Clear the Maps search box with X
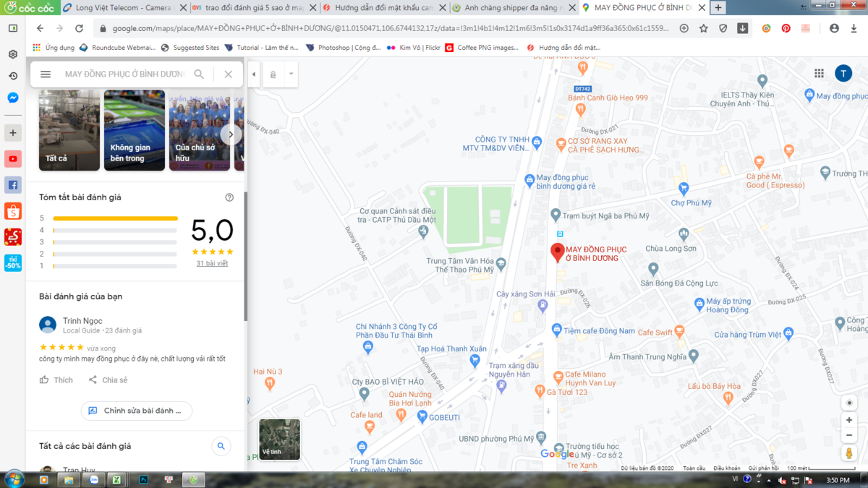Screen dimensions: 868x488 tap(228, 74)
